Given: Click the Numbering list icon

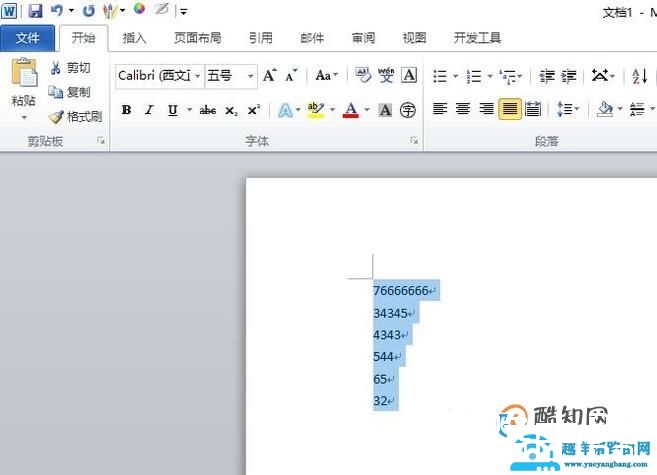Looking at the screenshot, I should [x=474, y=76].
